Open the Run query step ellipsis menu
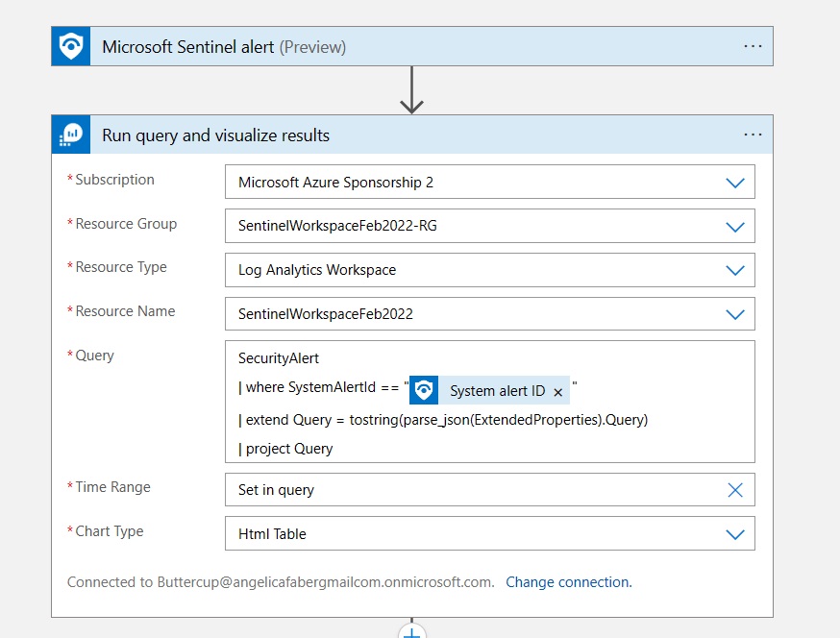The image size is (840, 638). click(x=753, y=135)
